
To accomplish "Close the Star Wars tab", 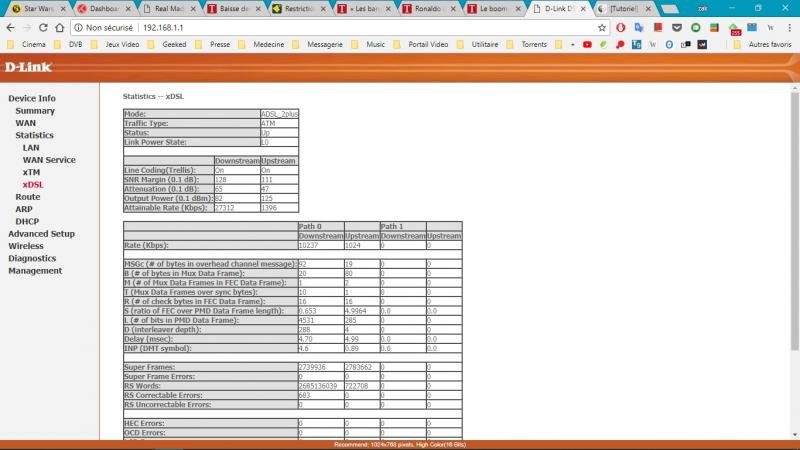I will [x=63, y=9].
